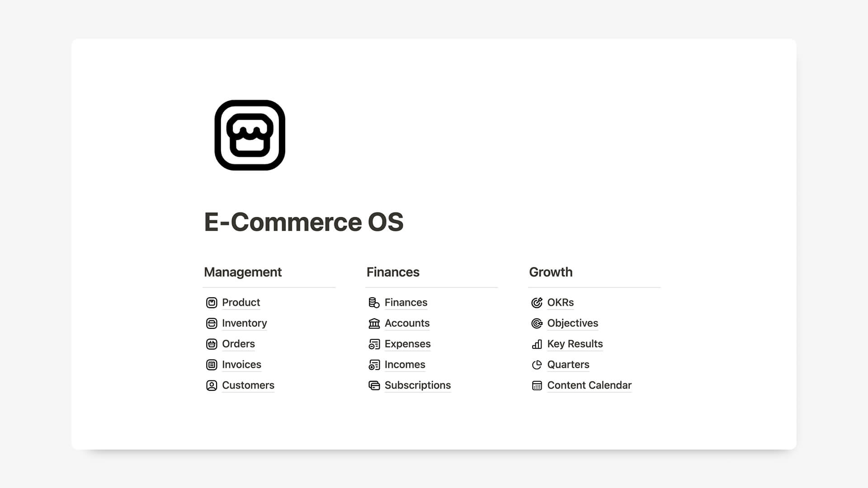Toggle the Quarters section visibility
The height and width of the screenshot is (488, 868).
[567, 364]
